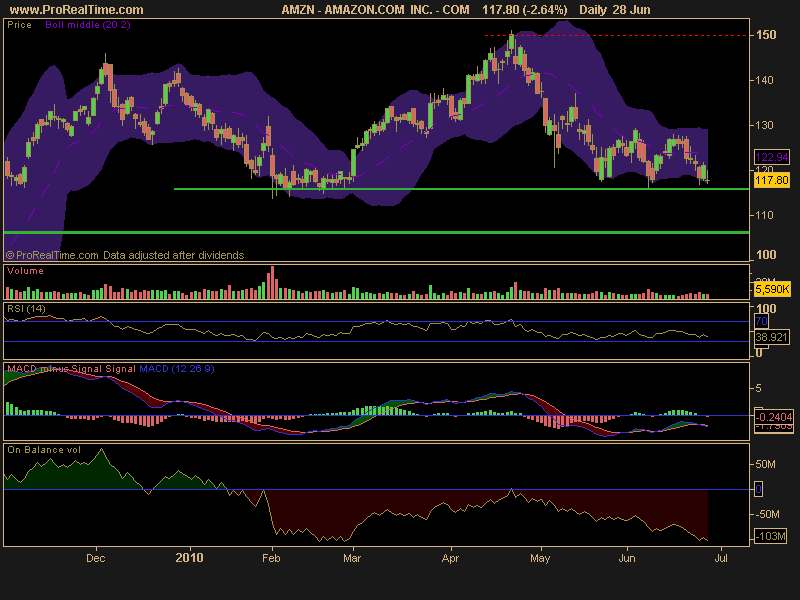
Task: Open the Boll middle (20 2) indicator label
Action: pyautogui.click(x=88, y=24)
